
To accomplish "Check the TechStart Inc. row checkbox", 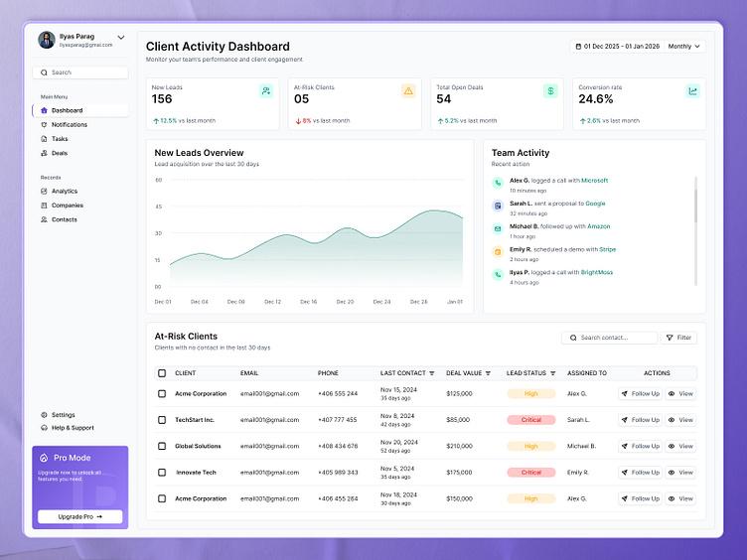I will 162,420.
